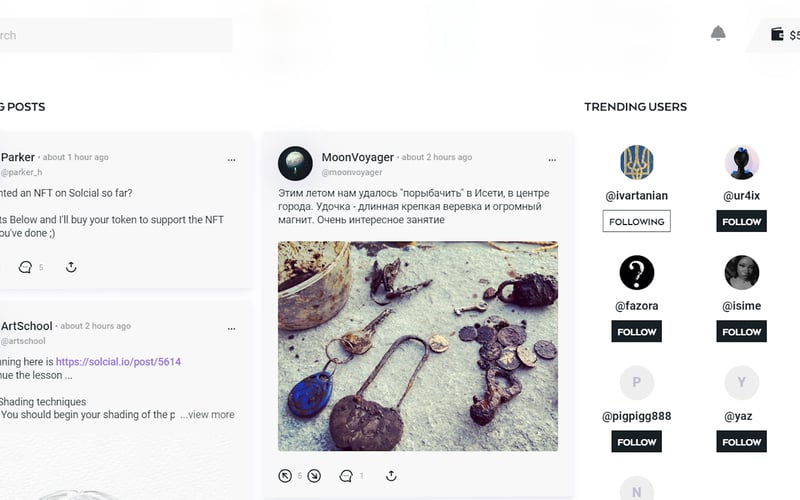Open comments on MoonVoyager's post
Image resolution: width=800 pixels, height=500 pixels.
click(x=346, y=476)
